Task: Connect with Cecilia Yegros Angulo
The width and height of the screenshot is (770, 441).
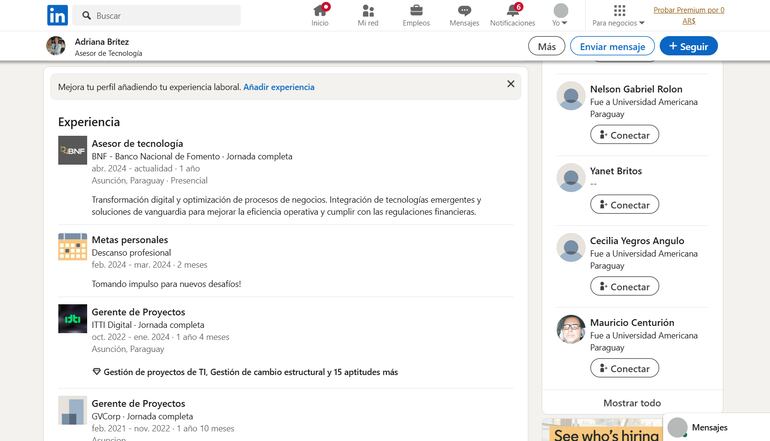Action: tap(624, 286)
